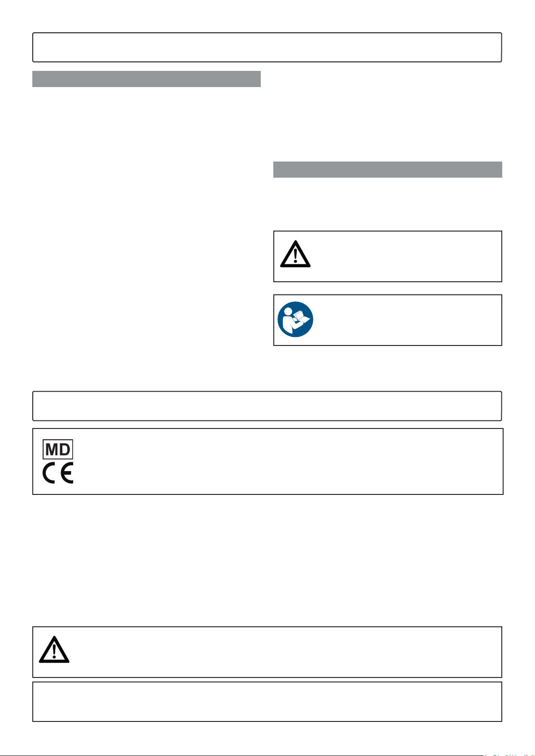Click the warning triangle in the bottom caution box
This screenshot has width=535, height=756.
point(54,649)
